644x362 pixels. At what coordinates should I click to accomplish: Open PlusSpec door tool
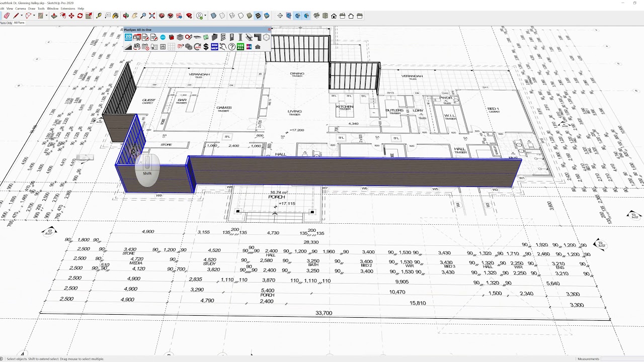click(x=231, y=37)
